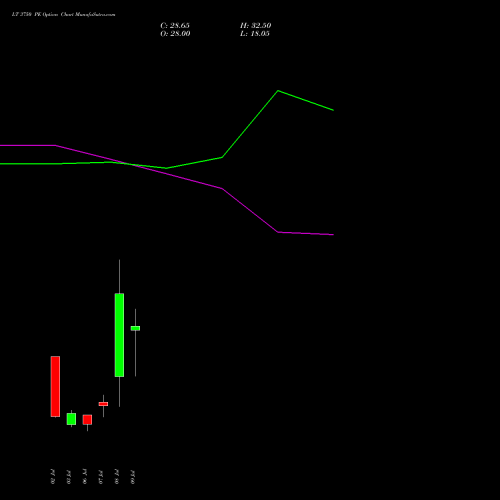Screen dimensions: 500x500
Task: Click the chart title text at top left
Action: pos(63,15)
